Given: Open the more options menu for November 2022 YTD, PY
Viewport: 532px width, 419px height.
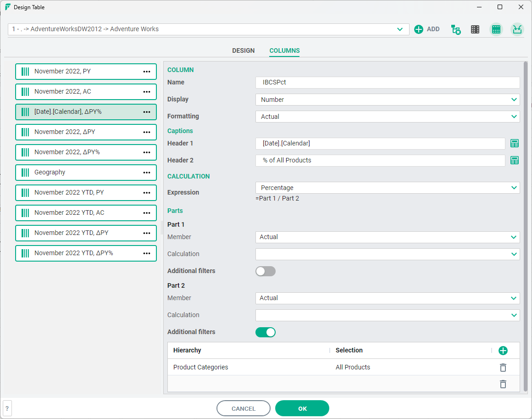Looking at the screenshot, I should [x=147, y=193].
